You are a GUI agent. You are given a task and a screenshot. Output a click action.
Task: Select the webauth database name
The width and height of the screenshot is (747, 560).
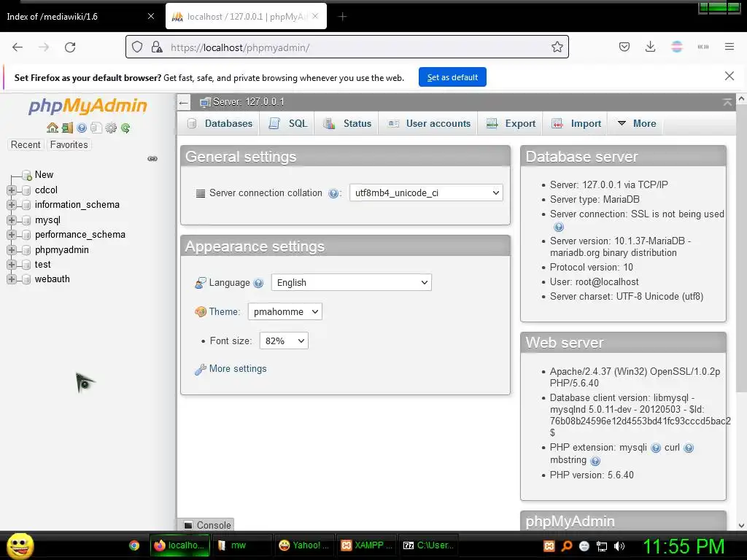point(52,279)
